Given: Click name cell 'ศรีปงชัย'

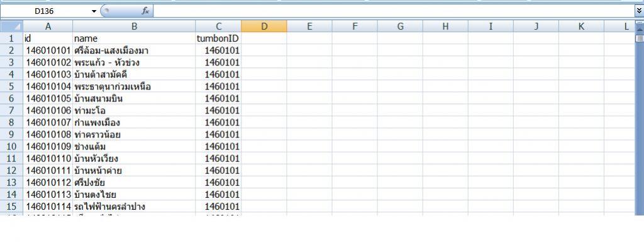Looking at the screenshot, I should (135, 182).
